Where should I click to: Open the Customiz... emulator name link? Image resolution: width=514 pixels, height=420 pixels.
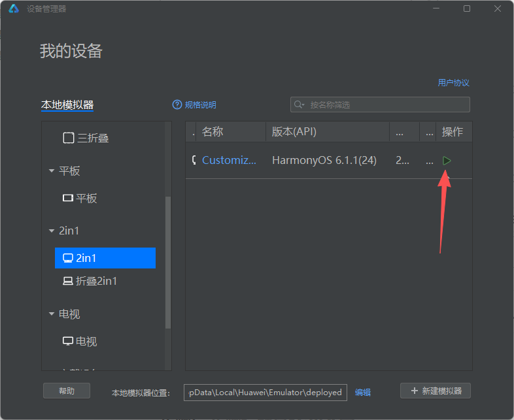229,161
